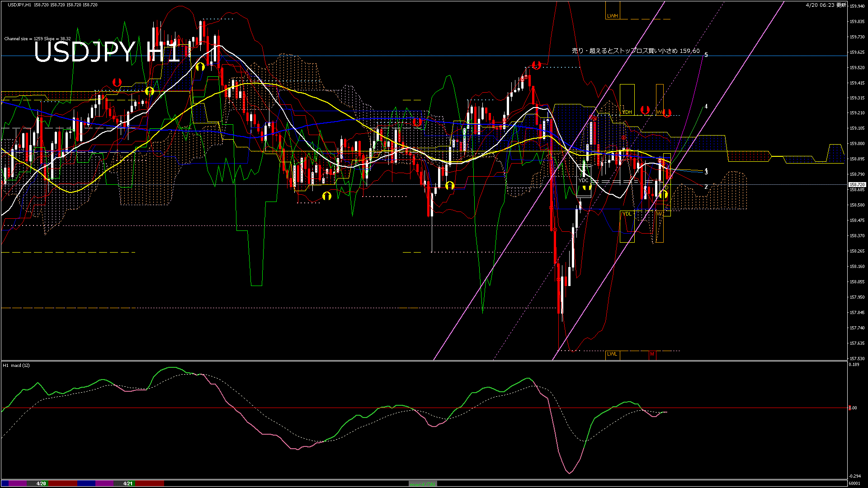Viewport: 868px width, 488px height.
Task: Click yellow up-arrow signal near 158.26 wick low
Action: 449,185
